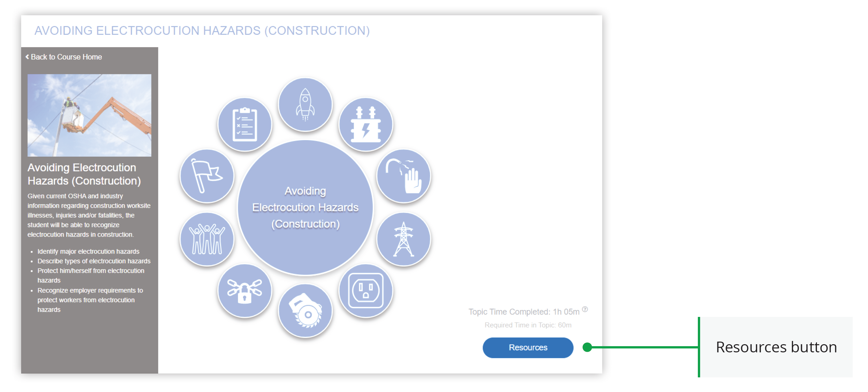Screen dimensions: 868x392
Task: Open the hose spraying hand safety icon
Action: 404,176
